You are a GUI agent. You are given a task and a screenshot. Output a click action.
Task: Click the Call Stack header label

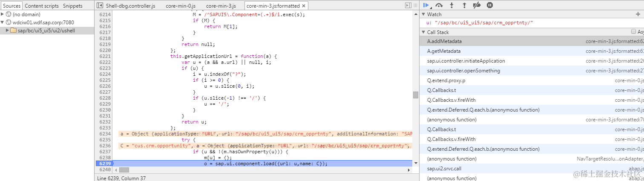coord(438,32)
